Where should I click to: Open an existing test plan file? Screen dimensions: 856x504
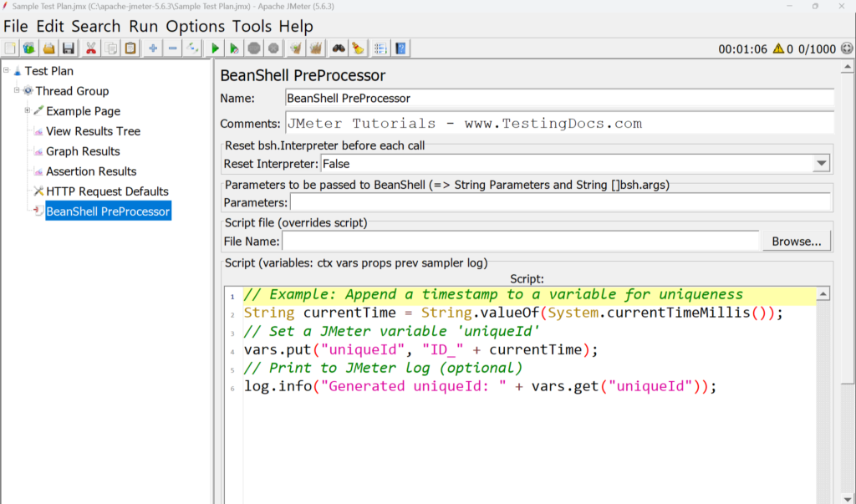(x=47, y=48)
